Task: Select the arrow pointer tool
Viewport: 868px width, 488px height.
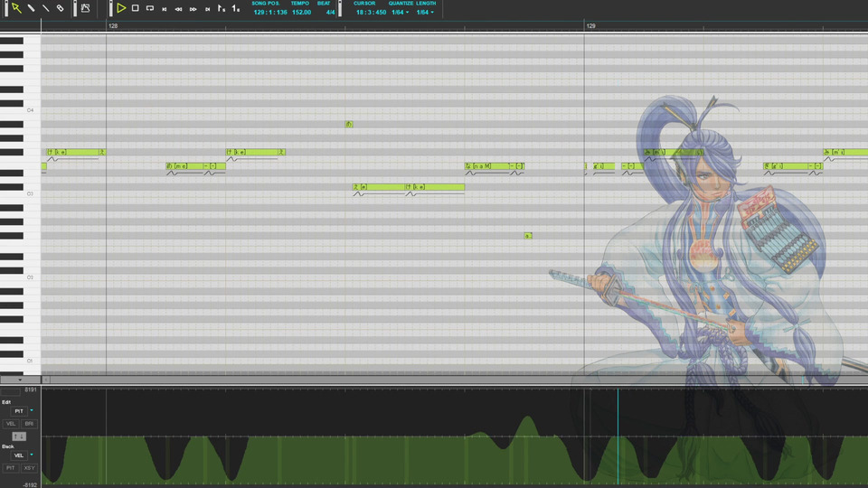Action: tap(16, 8)
